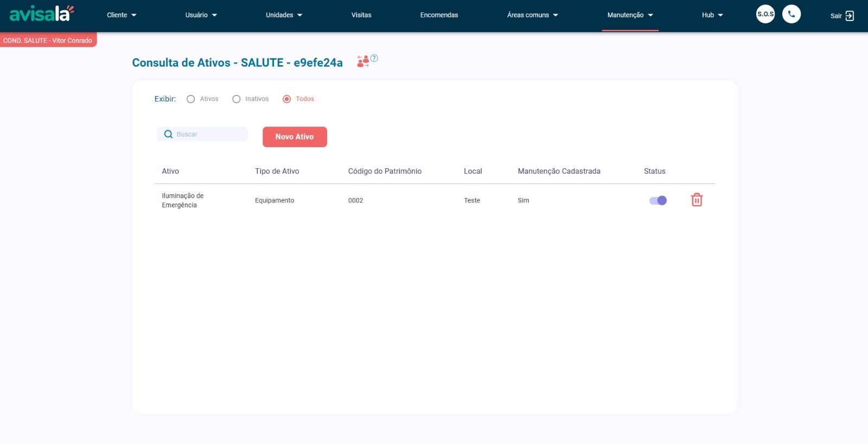Open the Áreas comuns dropdown
This screenshot has height=444, width=868.
point(532,15)
